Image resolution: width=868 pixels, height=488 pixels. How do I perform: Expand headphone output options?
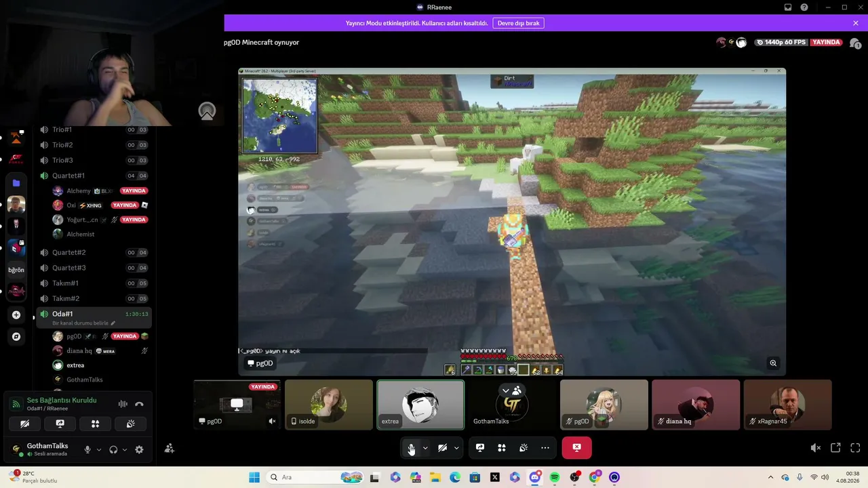[125, 449]
